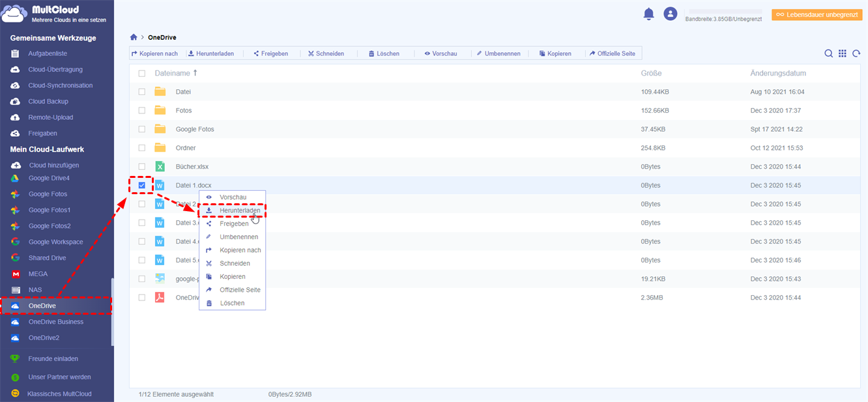
Task: Click Vorschau in the toolbar
Action: click(441, 53)
